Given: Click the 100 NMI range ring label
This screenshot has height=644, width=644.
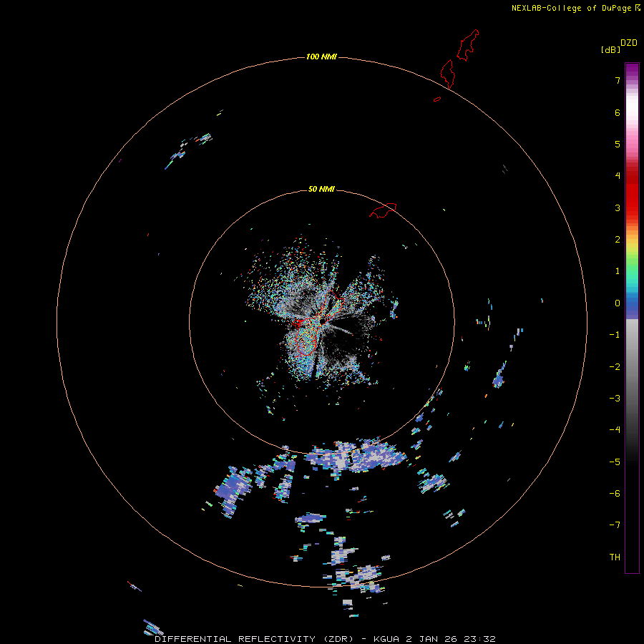Looking at the screenshot, I should [x=321, y=57].
